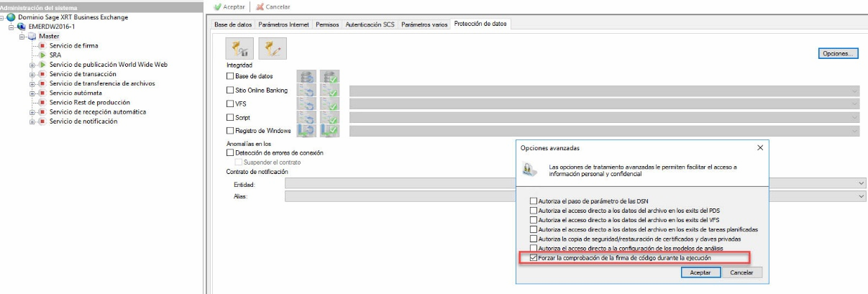Click the red stop icon for Servicio de firma
Viewport: 868px width, 294px height.
42,45
